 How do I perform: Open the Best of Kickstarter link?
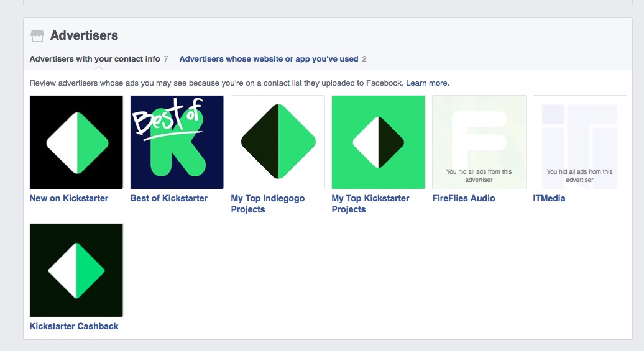click(169, 198)
